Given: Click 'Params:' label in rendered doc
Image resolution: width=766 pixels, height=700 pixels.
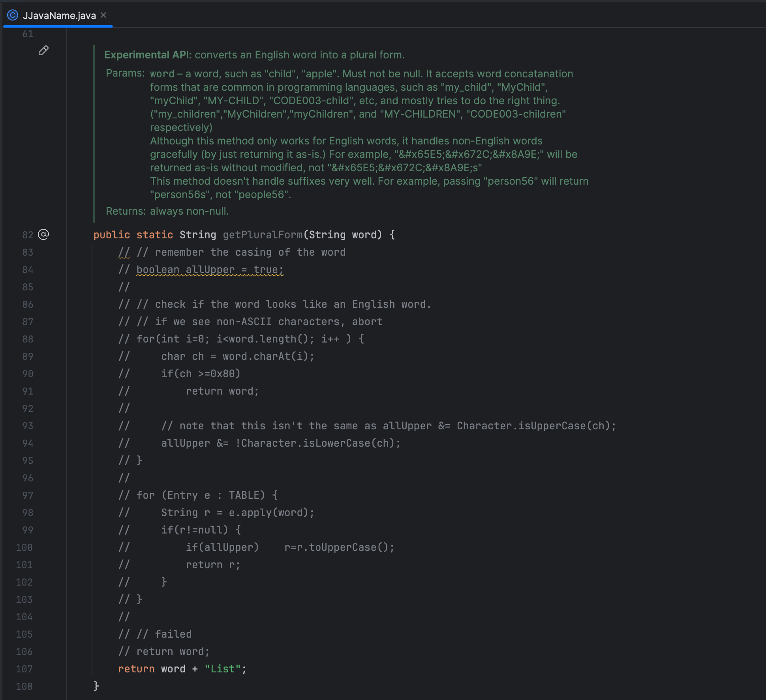Looking at the screenshot, I should coord(125,73).
